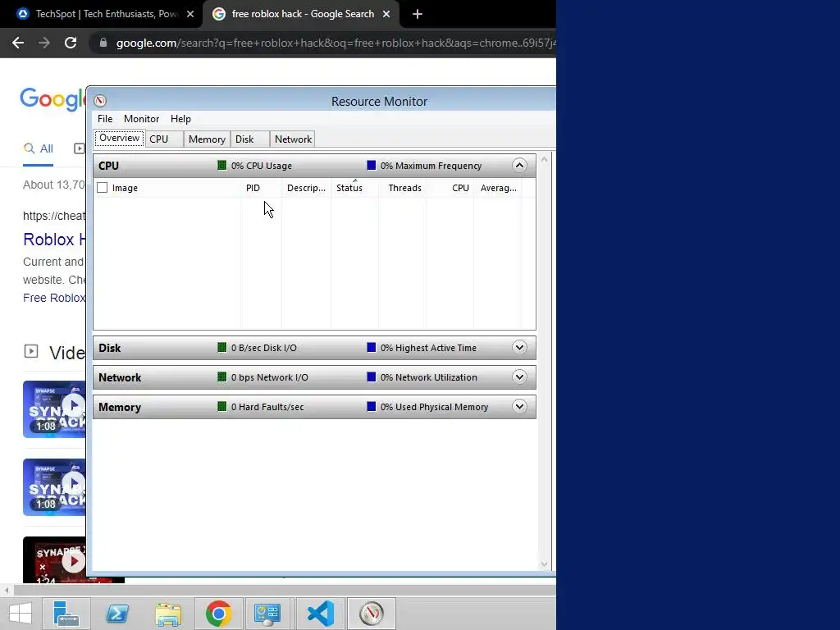This screenshot has width=840, height=630.
Task: Close the TechSpot tab
Action: 190,15
